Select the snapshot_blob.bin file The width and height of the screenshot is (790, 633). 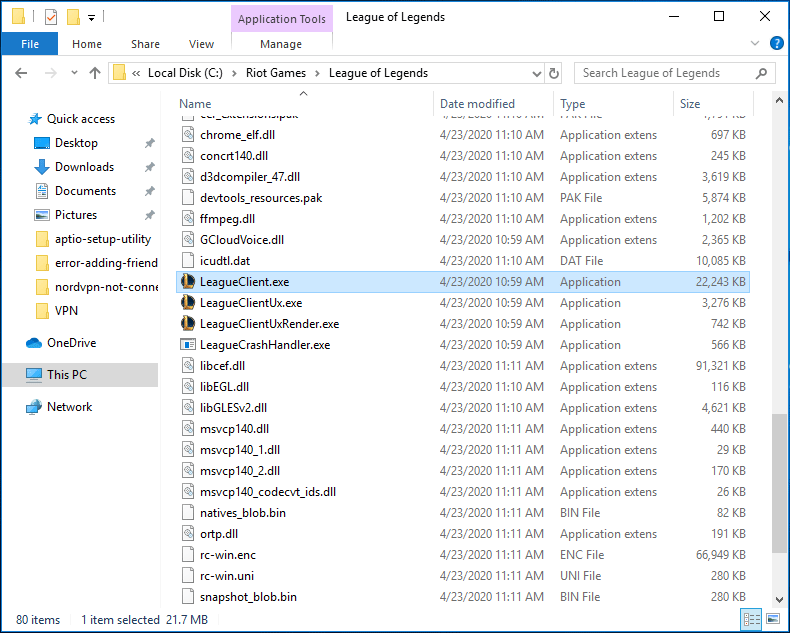coord(463,597)
